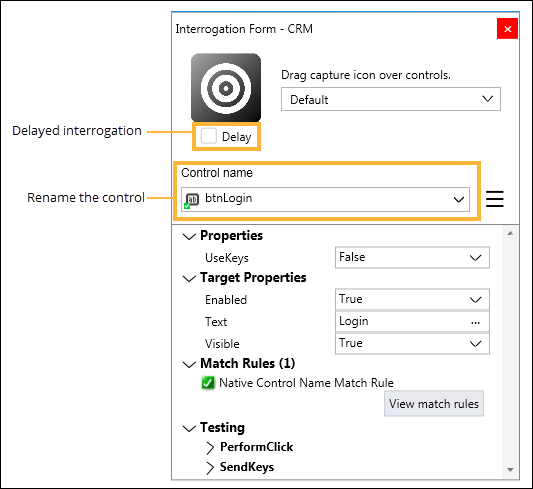This screenshot has height=489, width=533.
Task: Click the Control name label
Action: pyautogui.click(x=217, y=173)
